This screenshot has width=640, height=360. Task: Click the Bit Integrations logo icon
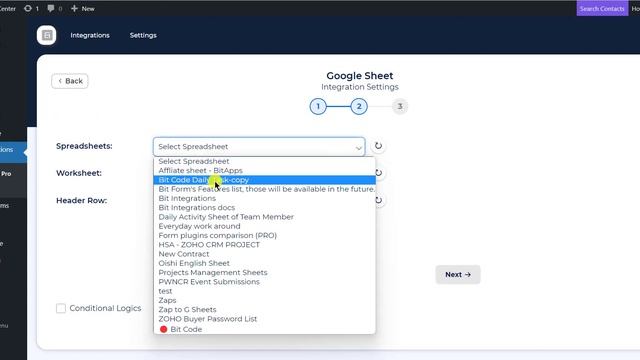(x=47, y=35)
